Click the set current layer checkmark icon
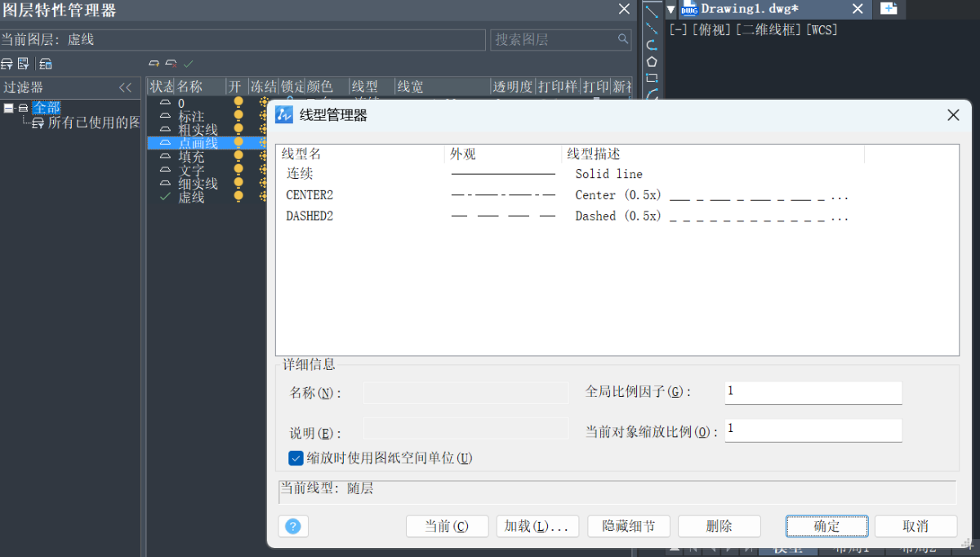This screenshot has height=557, width=980. pyautogui.click(x=189, y=64)
